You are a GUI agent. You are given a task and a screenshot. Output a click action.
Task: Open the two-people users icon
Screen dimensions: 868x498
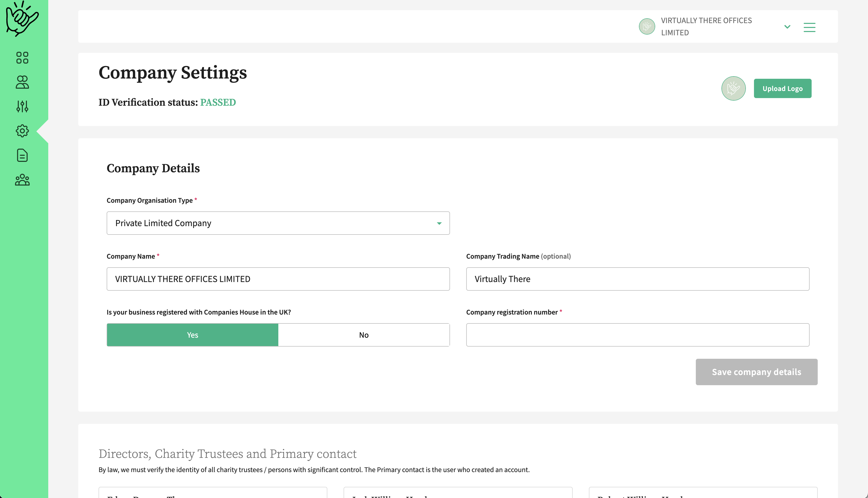(x=22, y=82)
